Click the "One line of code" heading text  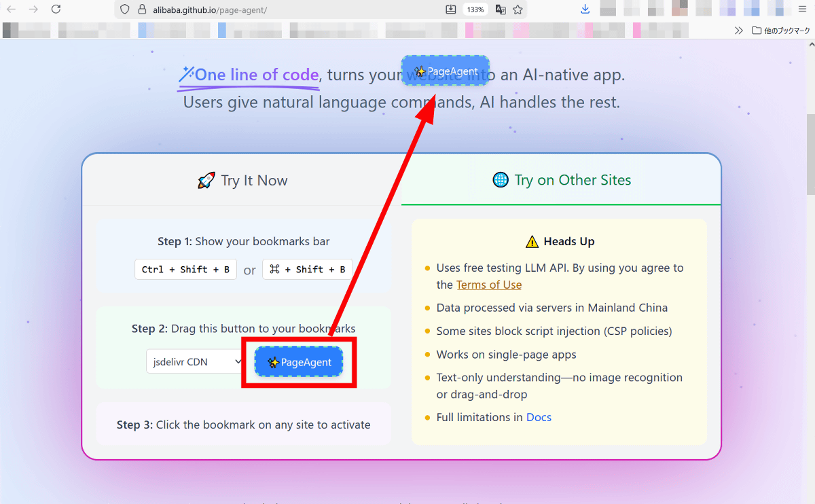(256, 75)
